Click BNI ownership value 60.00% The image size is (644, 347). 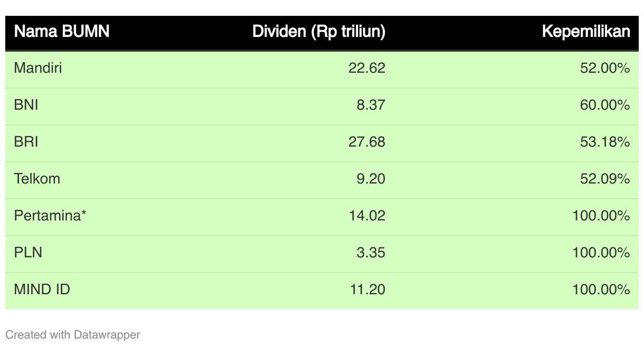tap(605, 105)
